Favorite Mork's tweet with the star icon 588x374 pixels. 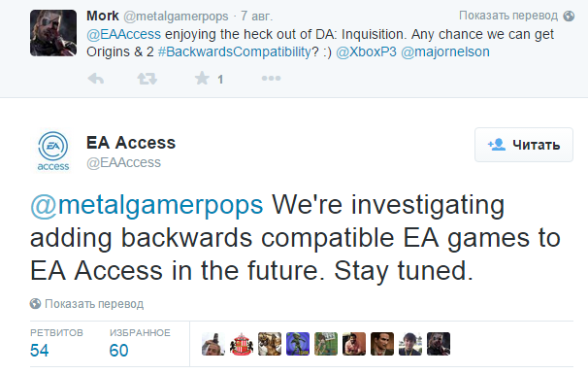pos(202,79)
